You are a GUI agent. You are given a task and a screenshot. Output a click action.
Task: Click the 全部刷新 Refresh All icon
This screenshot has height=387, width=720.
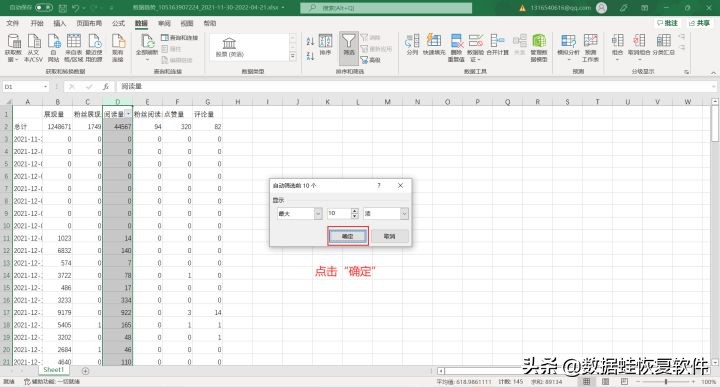pyautogui.click(x=147, y=47)
